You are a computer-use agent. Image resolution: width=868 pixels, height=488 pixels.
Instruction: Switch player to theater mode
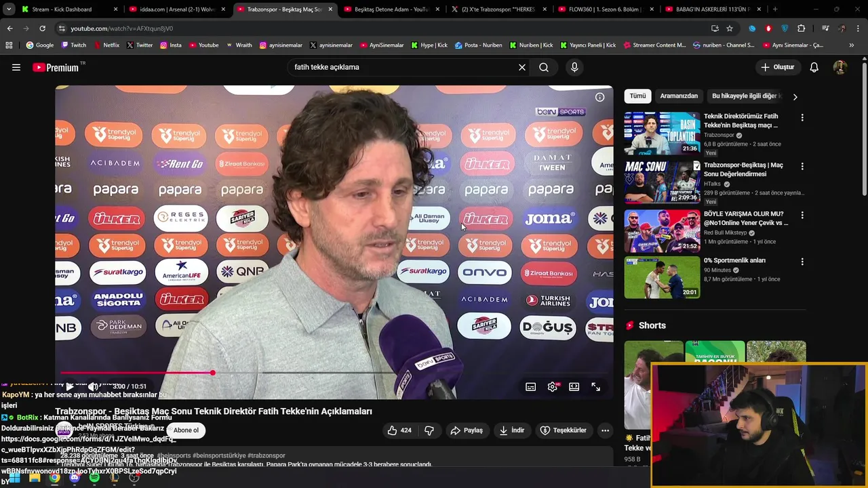(574, 386)
